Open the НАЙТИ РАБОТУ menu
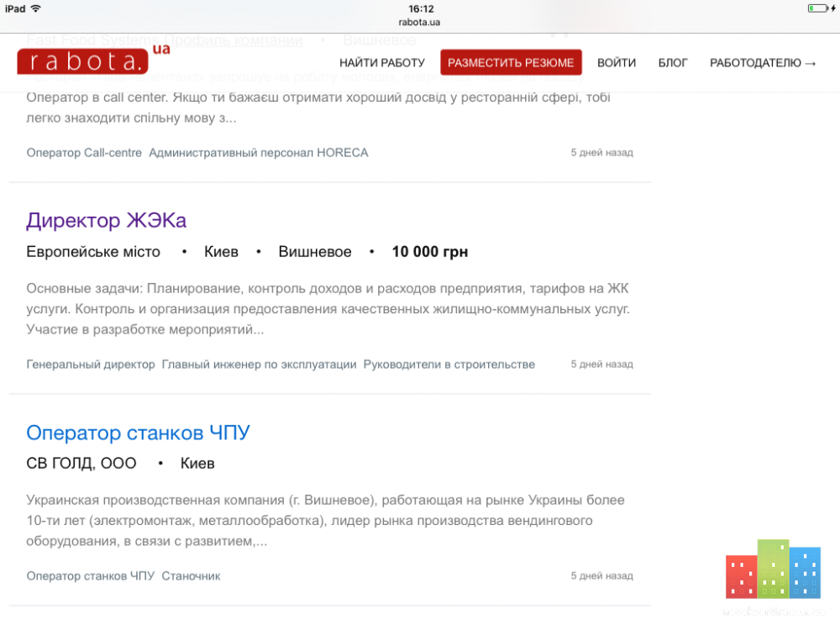Screen dimensions: 840x630 click(382, 63)
